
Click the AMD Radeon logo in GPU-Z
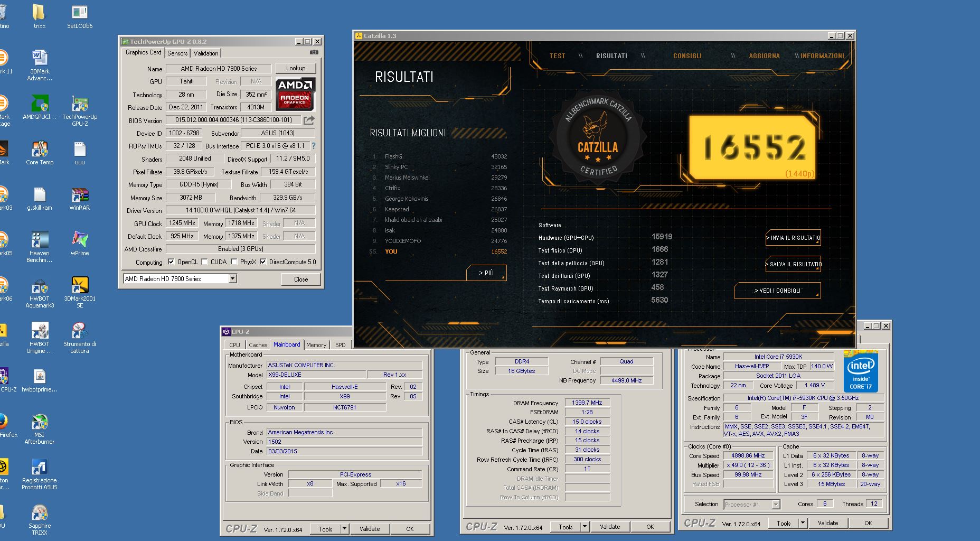pos(295,94)
